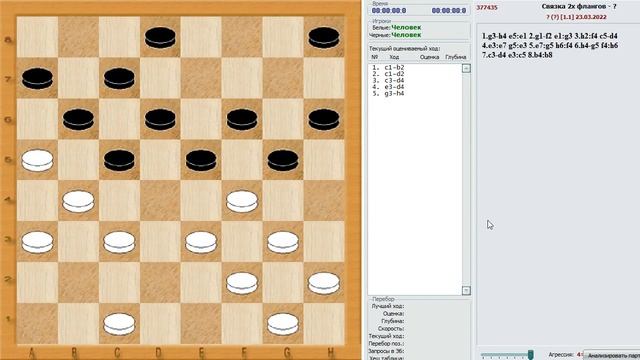Click white player name Человек
Image resolution: width=640 pixels, height=360 pixels.
tap(406, 27)
